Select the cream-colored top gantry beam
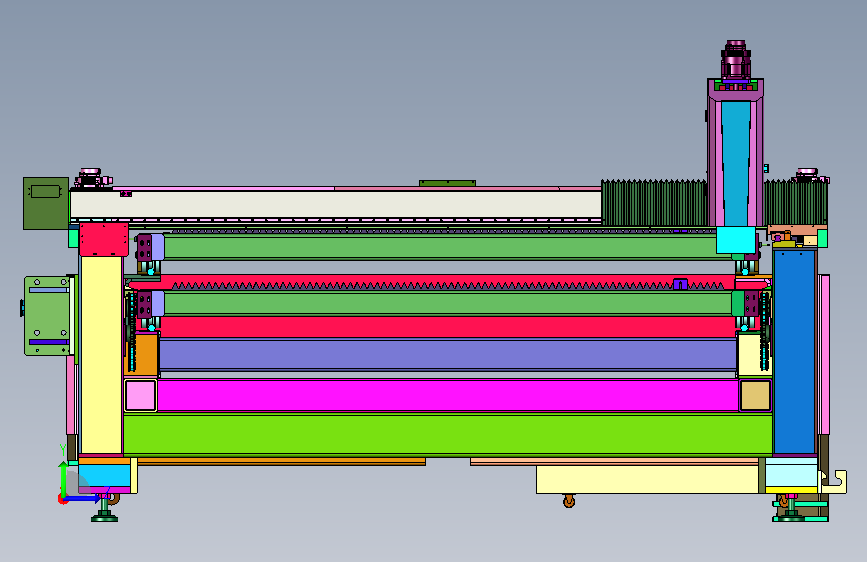 (x=336, y=204)
